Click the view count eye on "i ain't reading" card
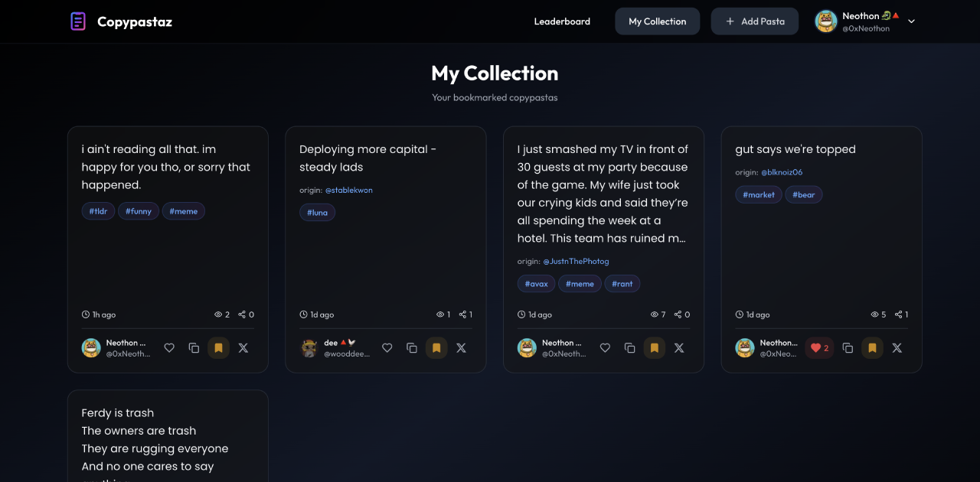The image size is (980, 482). (218, 314)
